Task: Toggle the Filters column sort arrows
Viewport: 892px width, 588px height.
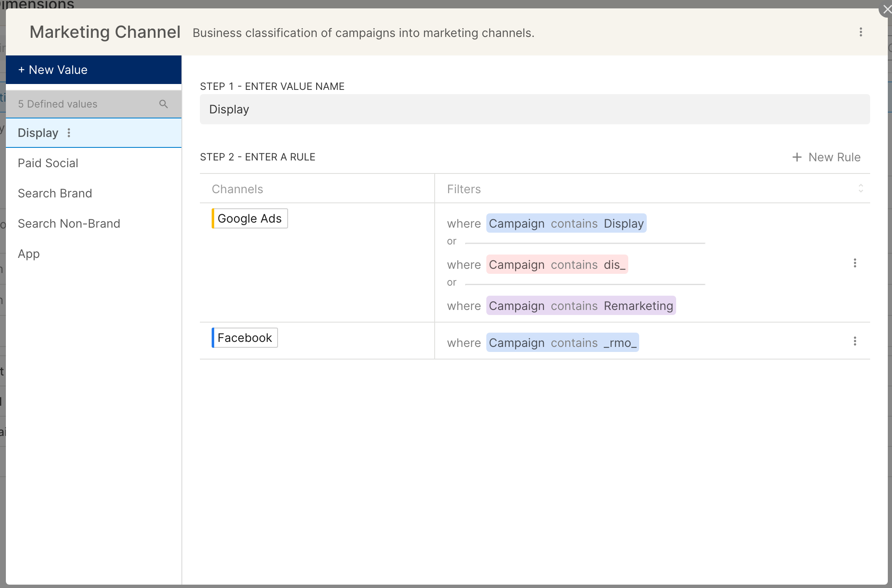Action: point(861,189)
